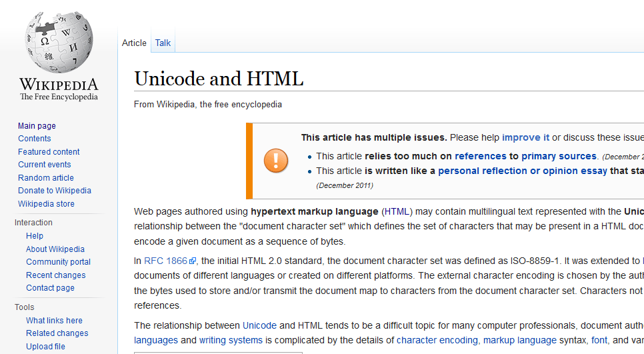Open 'personal reflection or opinion essay' link
Screen dimensions: 644x354
523,171
